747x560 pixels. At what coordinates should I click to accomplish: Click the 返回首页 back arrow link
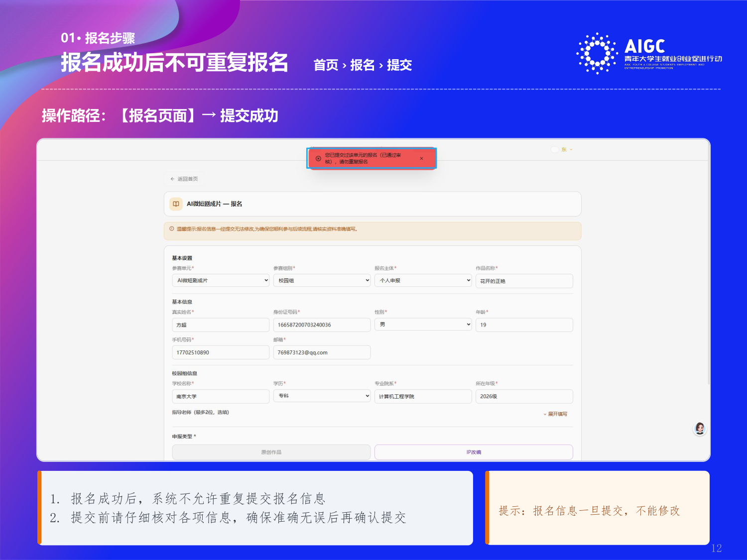pos(184,179)
